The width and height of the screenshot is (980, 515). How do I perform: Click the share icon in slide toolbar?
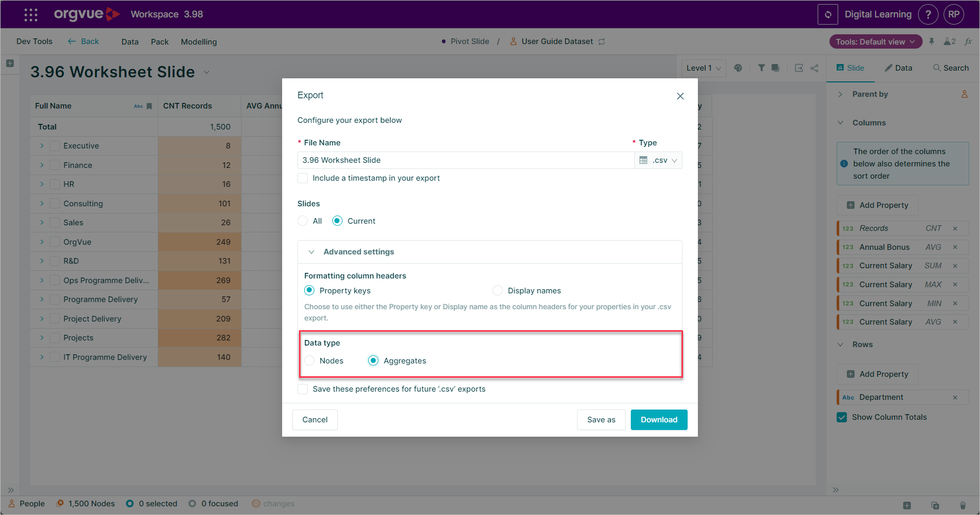click(814, 68)
